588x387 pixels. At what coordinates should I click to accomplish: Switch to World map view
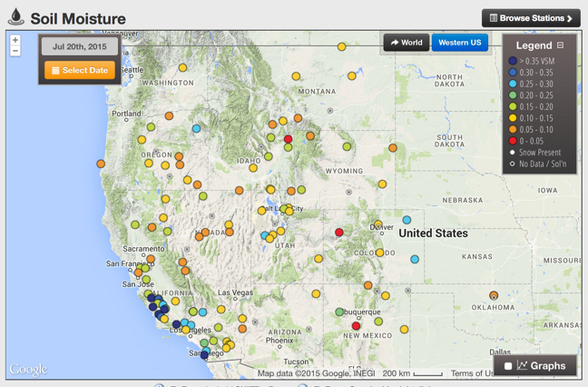[x=406, y=43]
